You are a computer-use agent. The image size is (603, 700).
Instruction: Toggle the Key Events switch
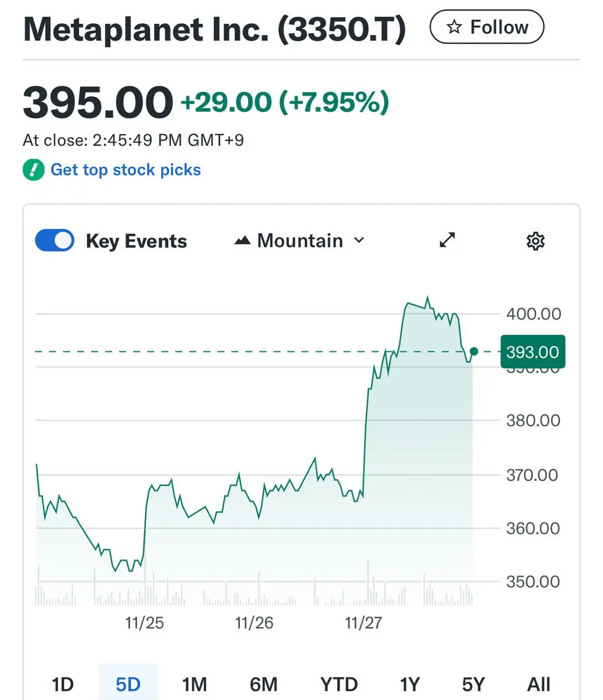(54, 241)
